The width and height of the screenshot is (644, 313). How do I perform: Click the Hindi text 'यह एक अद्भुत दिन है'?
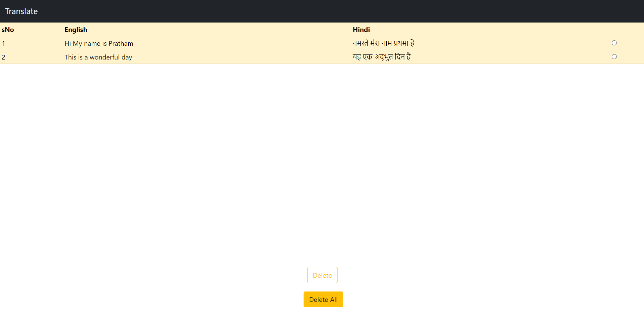pyautogui.click(x=382, y=57)
